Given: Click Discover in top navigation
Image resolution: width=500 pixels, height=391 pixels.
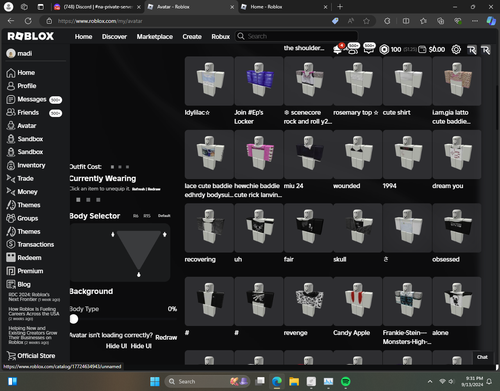Looking at the screenshot, I should coord(114,36).
